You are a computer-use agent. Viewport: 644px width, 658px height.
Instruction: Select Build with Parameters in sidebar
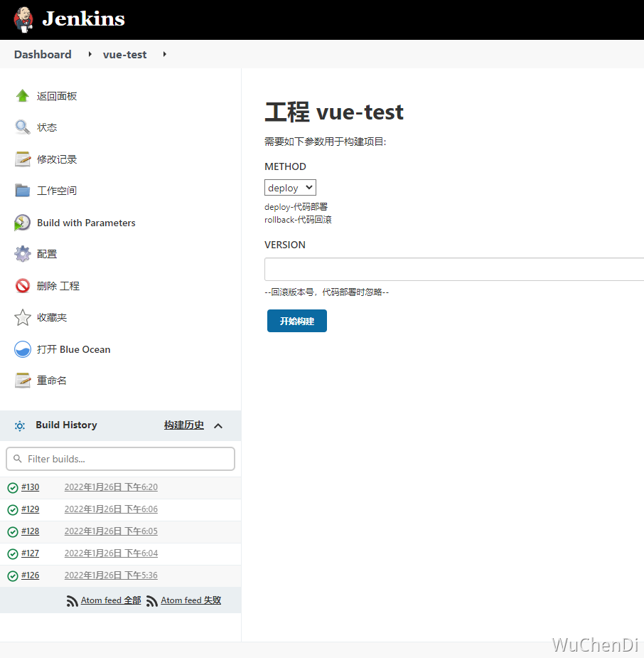pos(86,223)
